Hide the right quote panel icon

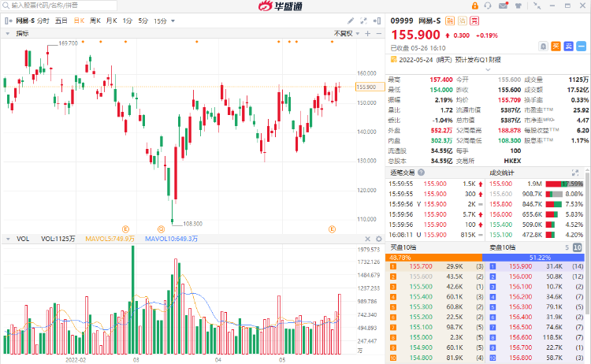tap(377, 20)
